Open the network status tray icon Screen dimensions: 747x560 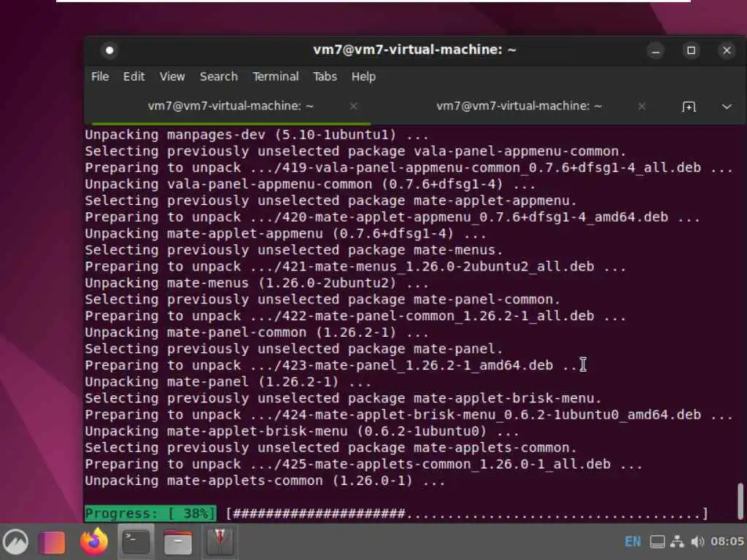[x=677, y=542]
